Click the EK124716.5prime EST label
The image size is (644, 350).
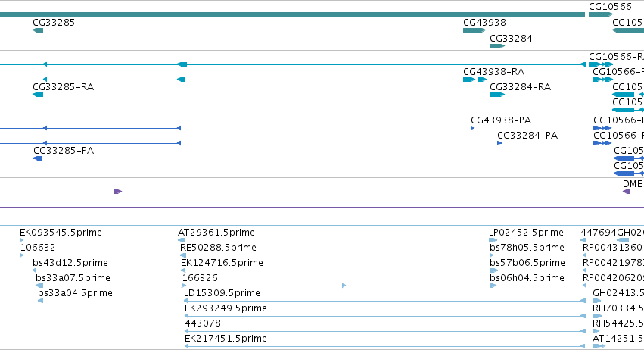pyautogui.click(x=222, y=263)
